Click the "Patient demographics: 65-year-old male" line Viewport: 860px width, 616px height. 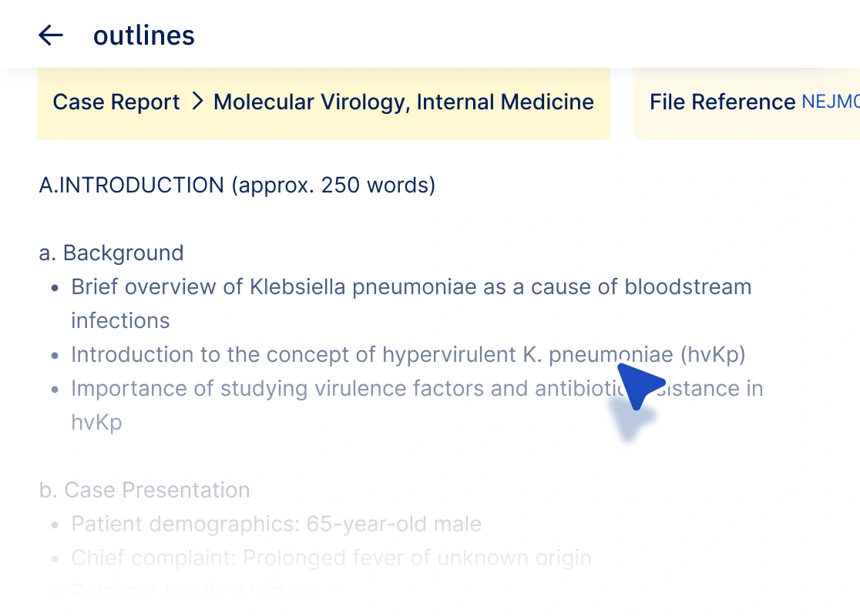(x=276, y=524)
